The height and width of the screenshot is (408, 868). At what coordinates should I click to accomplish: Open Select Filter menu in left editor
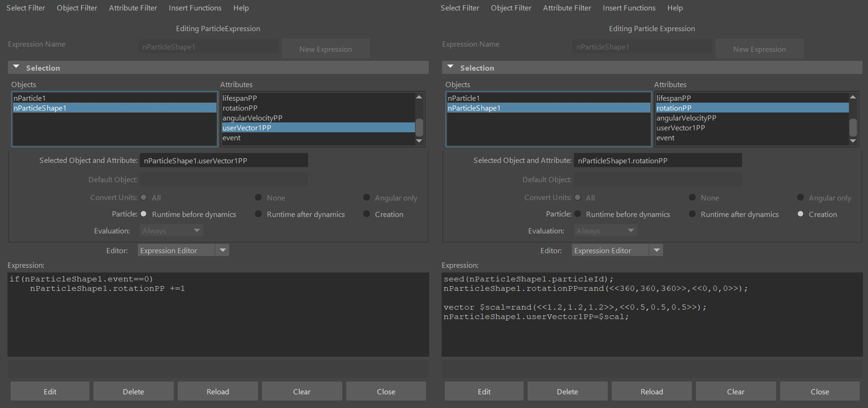click(26, 8)
